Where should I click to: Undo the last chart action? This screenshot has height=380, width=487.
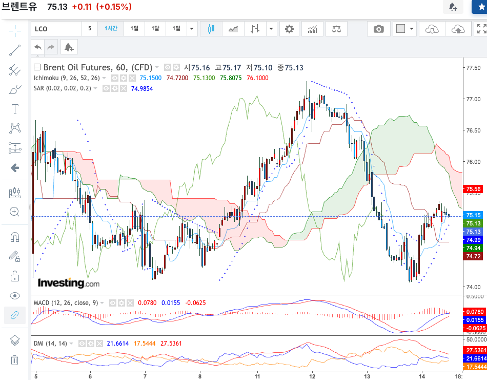tap(38, 47)
